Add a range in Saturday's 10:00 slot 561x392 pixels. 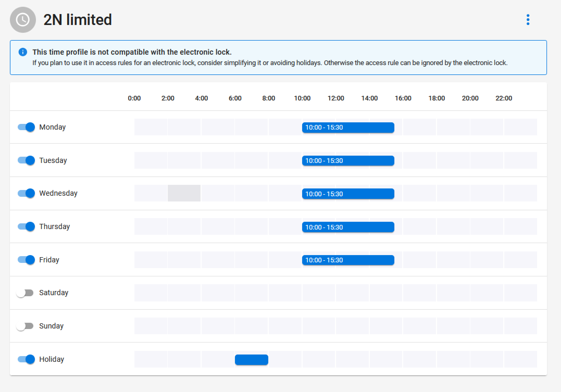319,293
